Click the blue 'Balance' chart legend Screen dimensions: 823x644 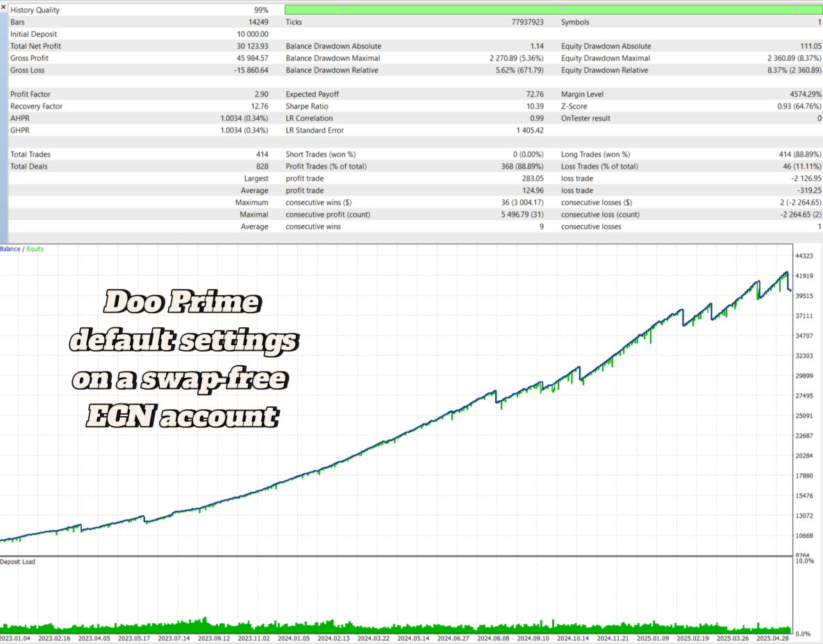pyautogui.click(x=10, y=249)
